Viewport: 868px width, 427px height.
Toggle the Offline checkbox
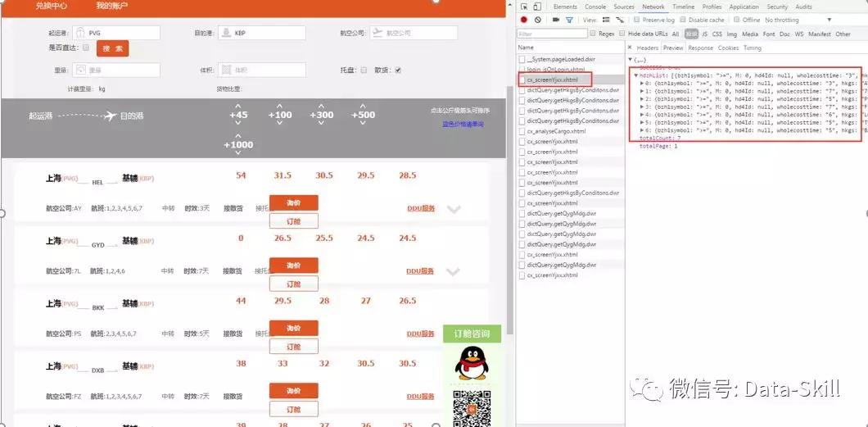737,20
